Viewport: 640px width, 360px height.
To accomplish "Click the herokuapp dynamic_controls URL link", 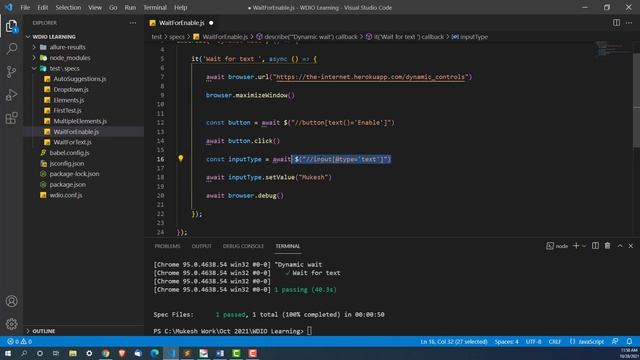I will (x=371, y=77).
